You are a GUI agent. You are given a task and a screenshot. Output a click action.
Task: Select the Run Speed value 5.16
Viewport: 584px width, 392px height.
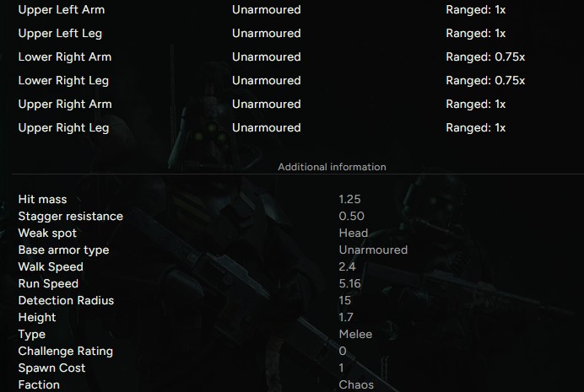349,284
